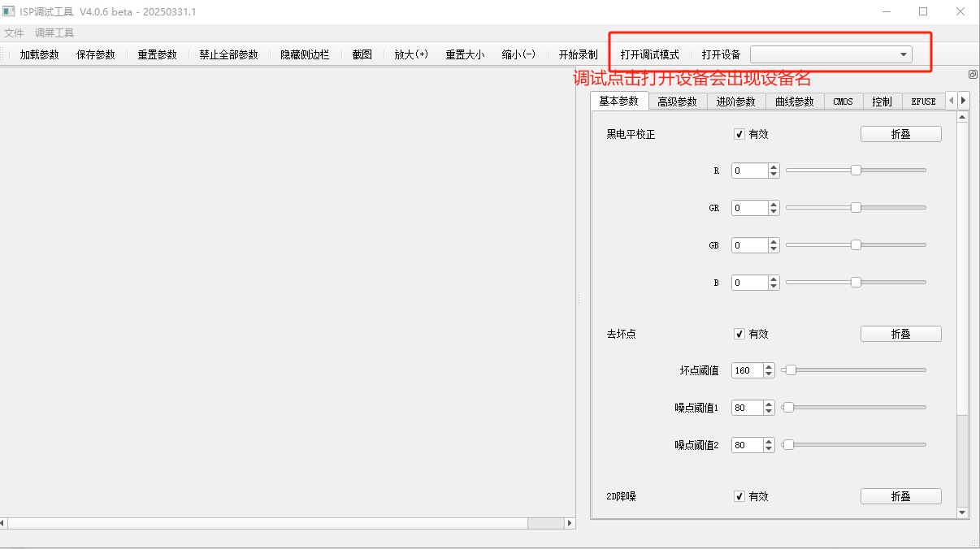Take a screenshot with 截图
The image size is (980, 549).
click(362, 54)
